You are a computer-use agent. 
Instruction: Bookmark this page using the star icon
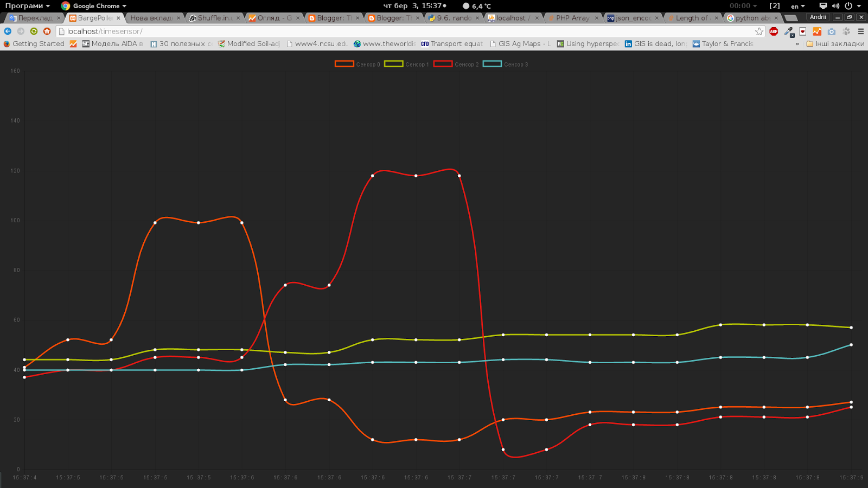pos(759,31)
